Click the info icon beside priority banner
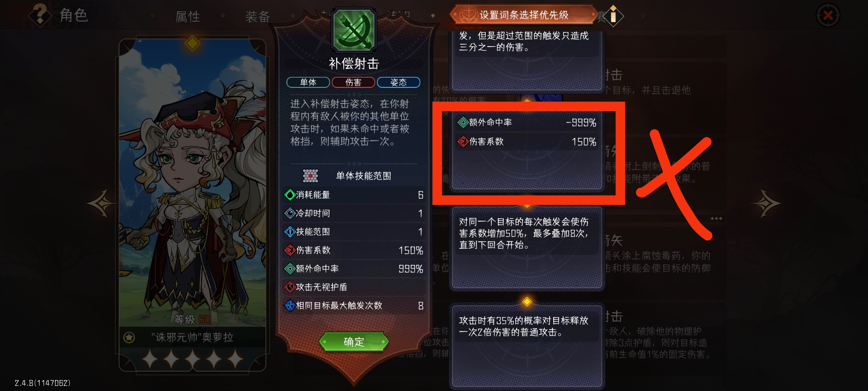This screenshot has height=391, width=868. [x=613, y=15]
